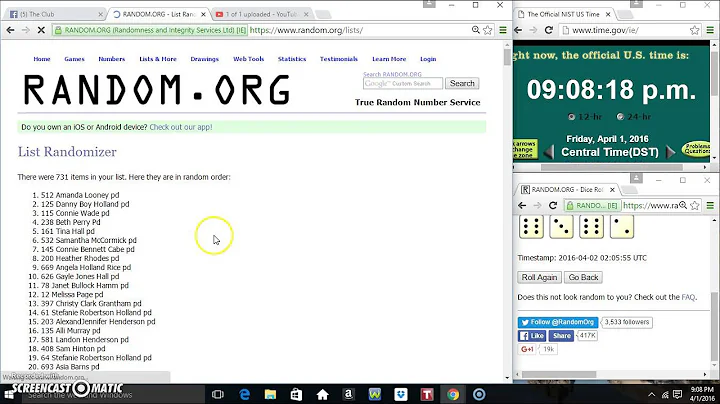Click forward arrow in RANDOM.ORG list window
The image size is (720, 404).
tap(26, 30)
